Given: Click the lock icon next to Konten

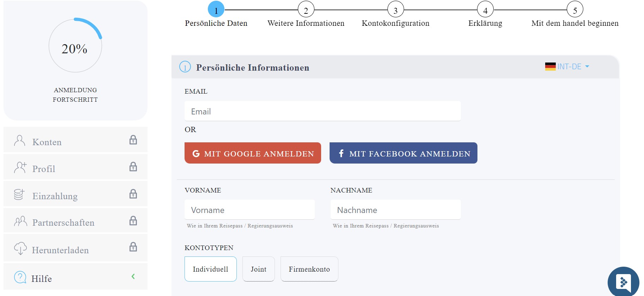Looking at the screenshot, I should 133,140.
